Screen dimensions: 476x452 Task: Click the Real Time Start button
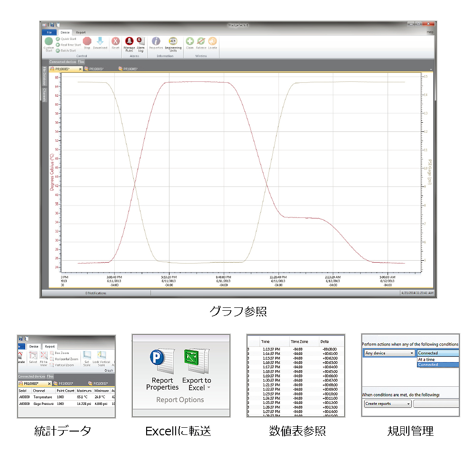coord(70,45)
